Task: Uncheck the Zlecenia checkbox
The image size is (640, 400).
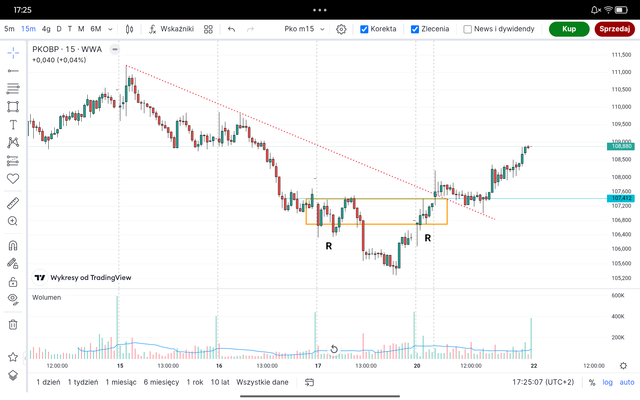Action: click(x=415, y=29)
